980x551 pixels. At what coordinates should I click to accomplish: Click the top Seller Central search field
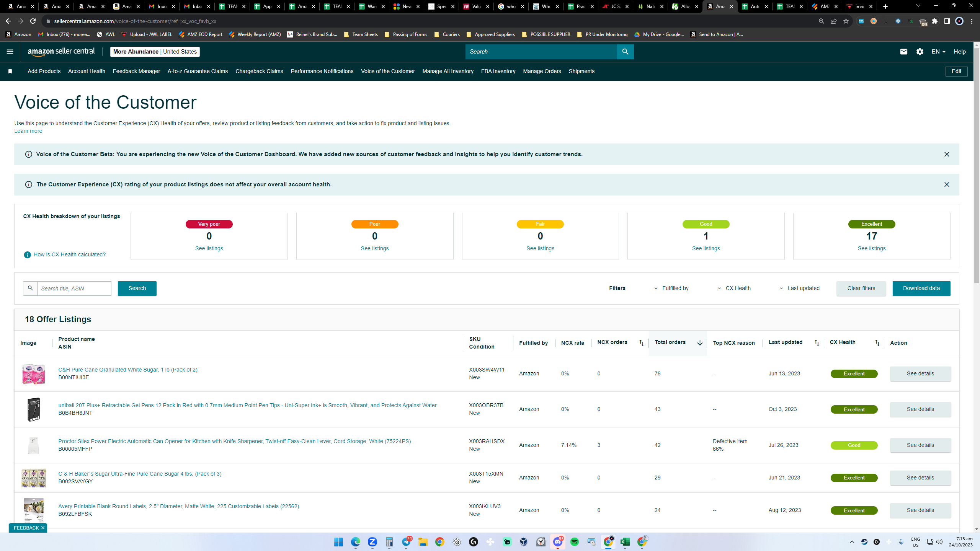point(541,52)
